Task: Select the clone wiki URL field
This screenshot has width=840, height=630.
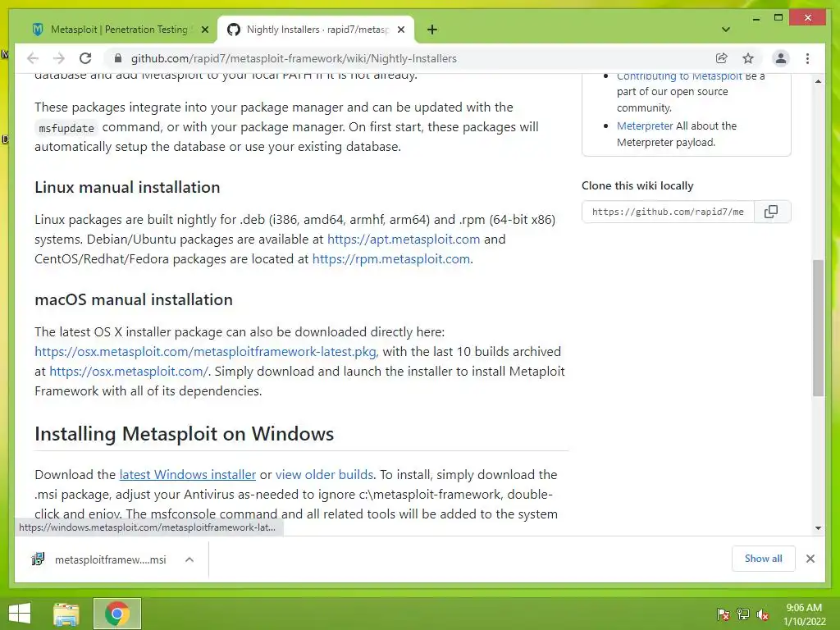Action: (668, 212)
